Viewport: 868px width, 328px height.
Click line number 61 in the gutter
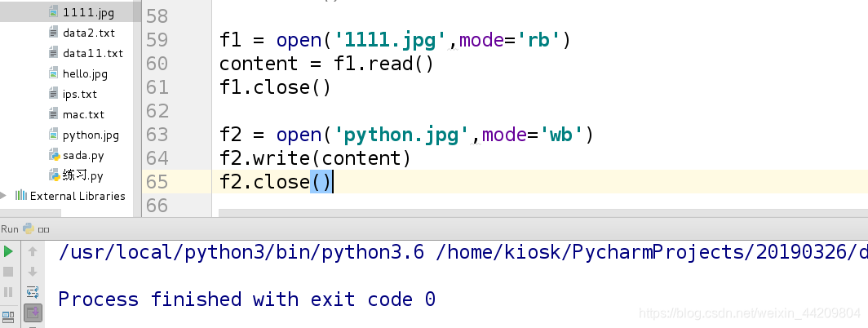157,87
